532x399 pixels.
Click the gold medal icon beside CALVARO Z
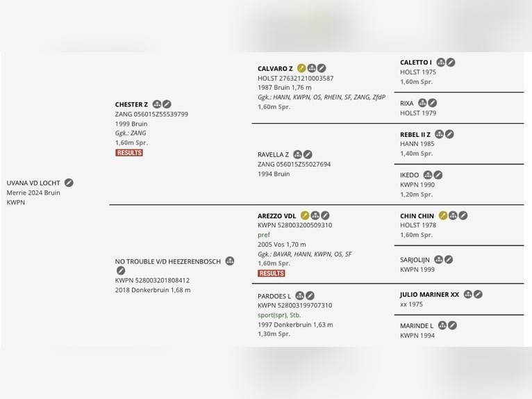(x=301, y=68)
